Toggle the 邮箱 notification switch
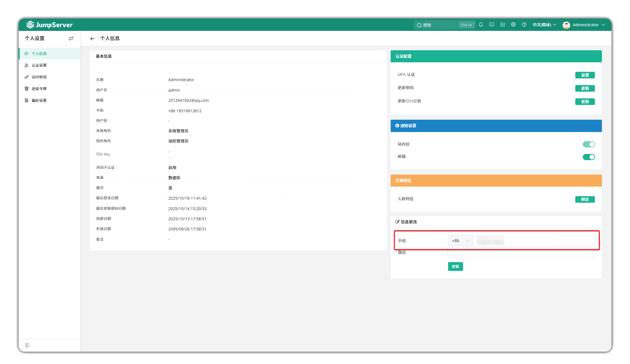This screenshot has height=364, width=630. click(x=589, y=157)
